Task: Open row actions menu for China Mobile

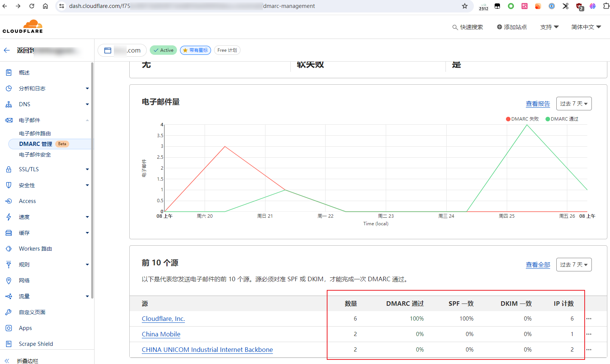Action: click(589, 334)
